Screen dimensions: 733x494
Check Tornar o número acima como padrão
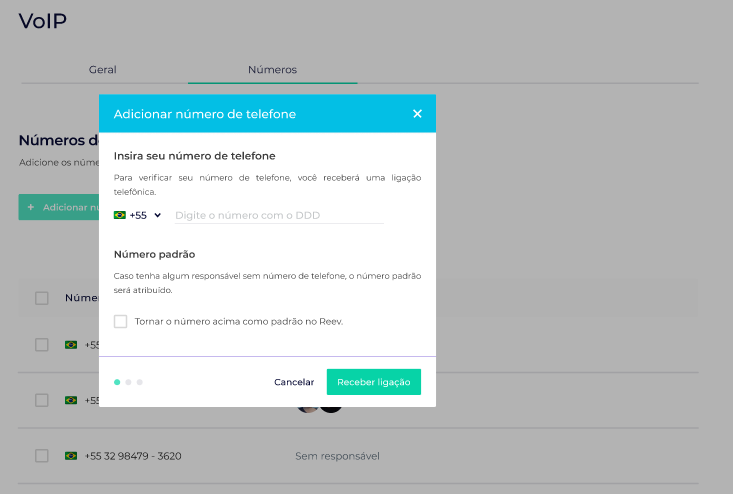[120, 322]
